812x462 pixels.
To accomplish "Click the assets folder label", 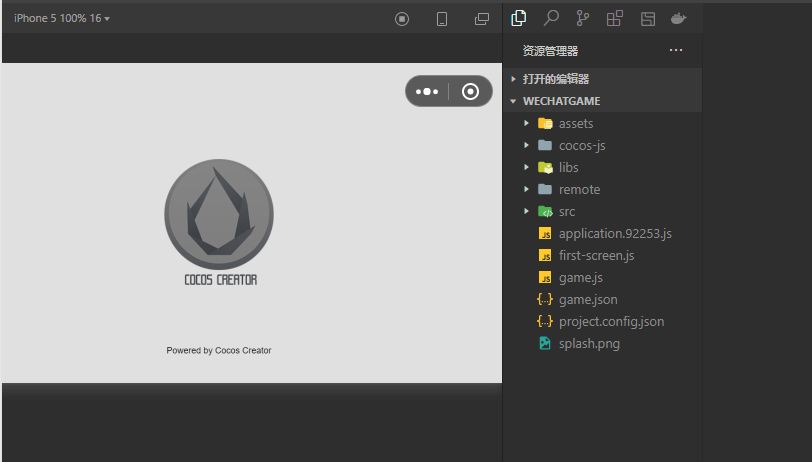I will point(576,123).
